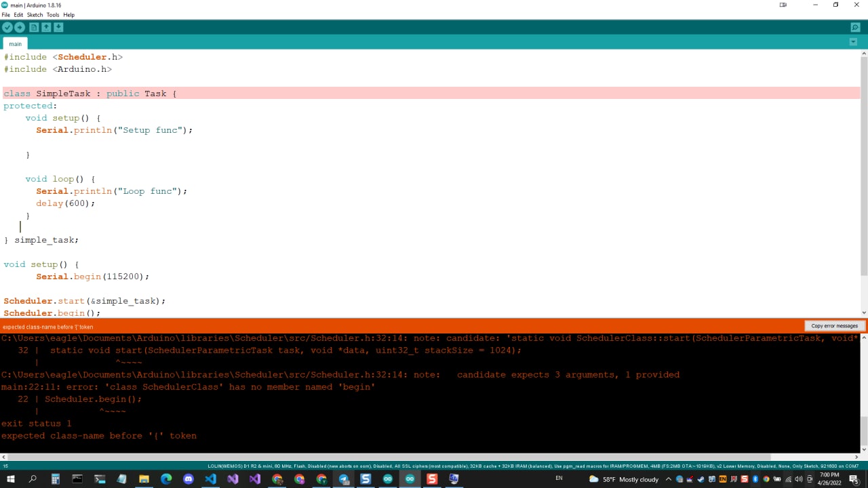This screenshot has height=488, width=868.
Task: Click the console scroll-down arrow
Action: point(864,449)
